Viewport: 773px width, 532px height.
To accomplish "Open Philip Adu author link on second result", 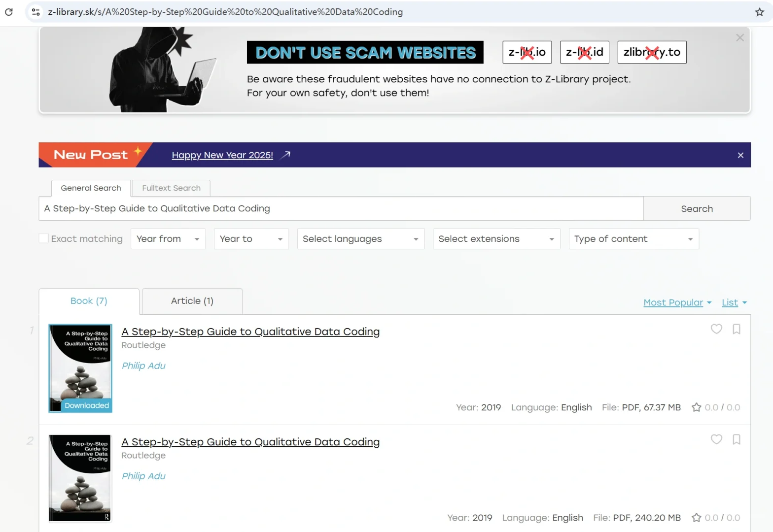I will (x=143, y=476).
